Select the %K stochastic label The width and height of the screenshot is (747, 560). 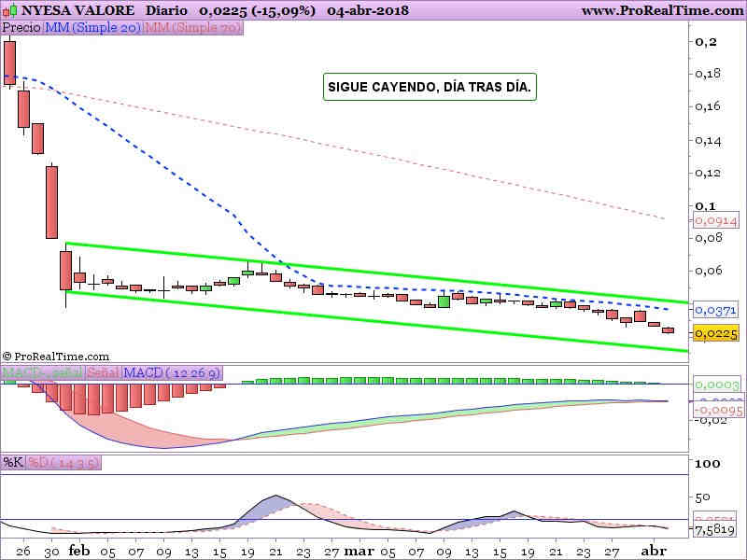13,462
